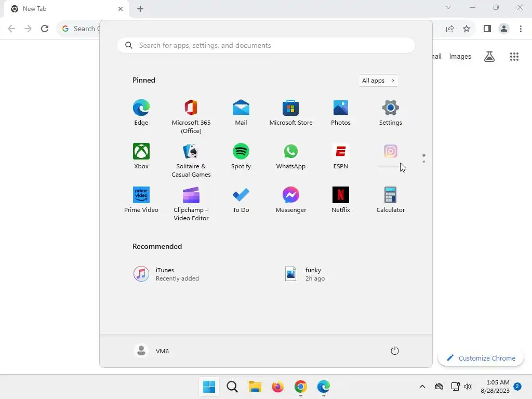Open Chrome tab search dropdown arrow
Image resolution: width=532 pixels, height=399 pixels.
coord(448,7)
